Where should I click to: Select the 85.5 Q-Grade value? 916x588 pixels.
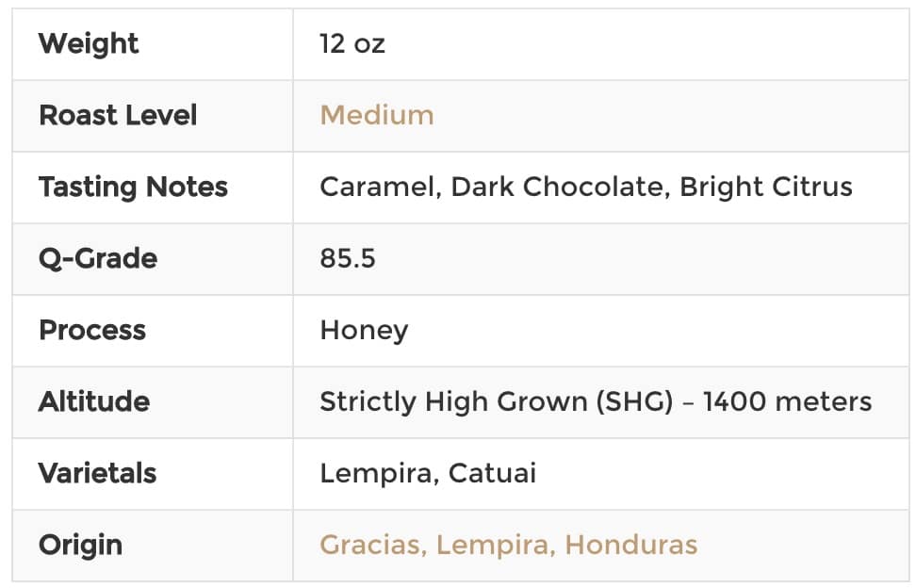pos(348,259)
